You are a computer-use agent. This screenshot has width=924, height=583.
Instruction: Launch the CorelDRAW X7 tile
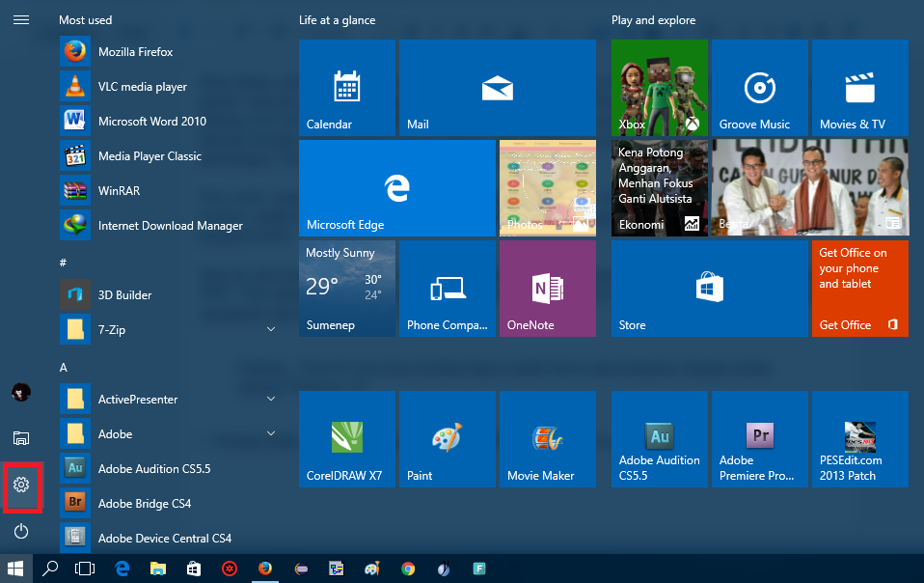[x=347, y=439]
